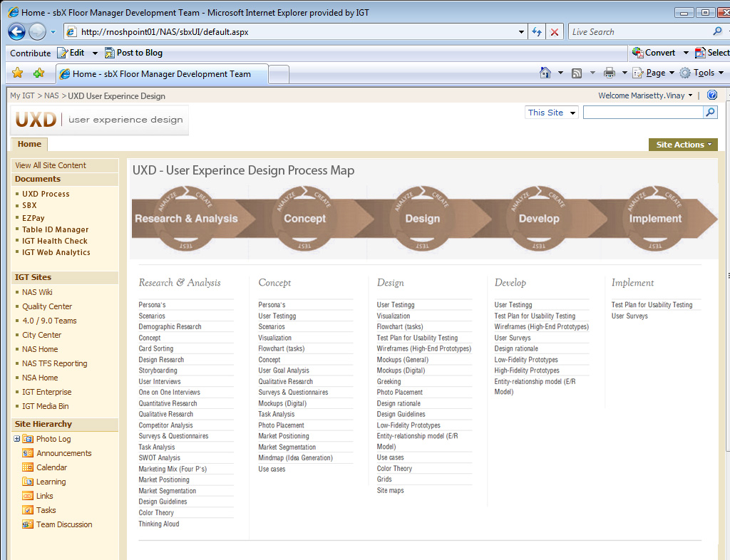Stop loading with the red X icon
Image resolution: width=730 pixels, height=560 pixels.
[554, 32]
